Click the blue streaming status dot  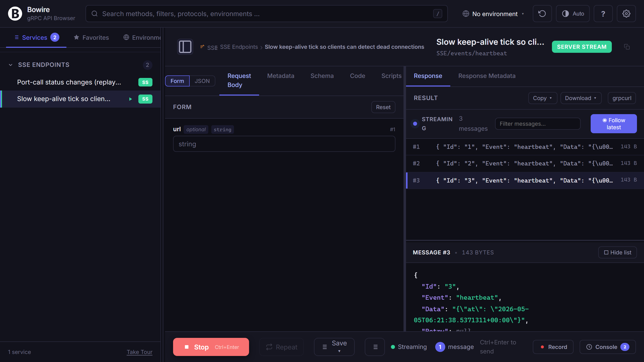[415, 124]
